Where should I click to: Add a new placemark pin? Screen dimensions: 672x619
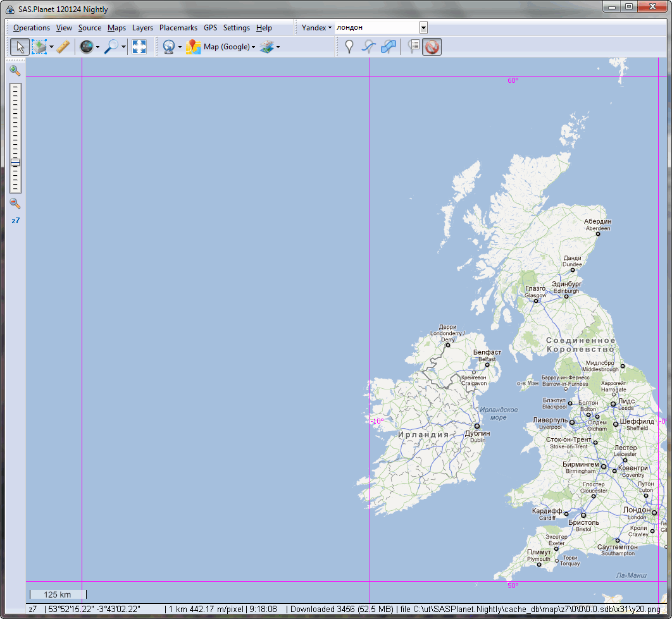click(x=349, y=47)
